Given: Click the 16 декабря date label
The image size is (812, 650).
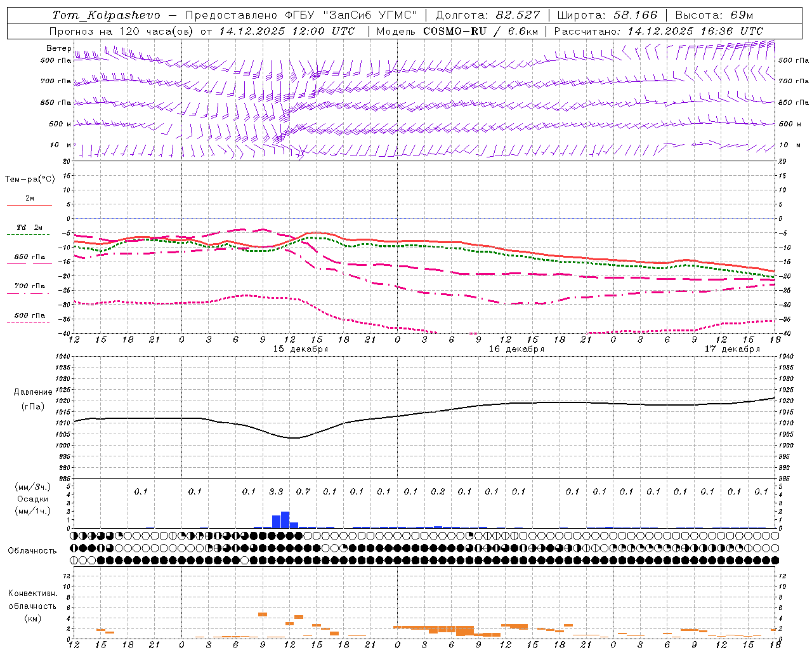Looking at the screenshot, I should [516, 349].
